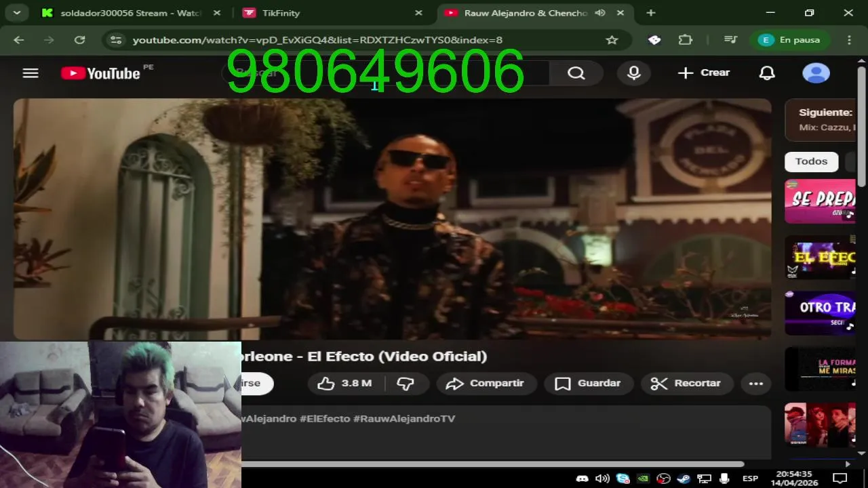The width and height of the screenshot is (868, 488).
Task: Like the video with 3.8 M likes
Action: point(345,384)
